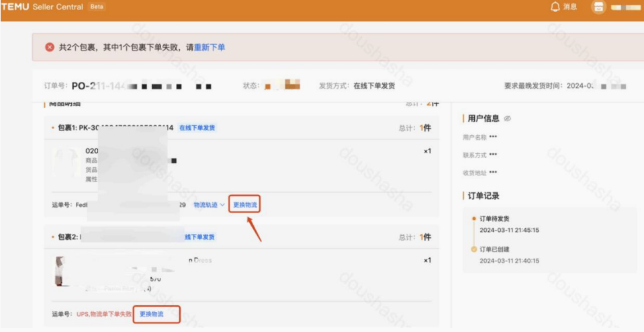
Task: Open package 2 dress thumbnail
Action: pos(60,272)
